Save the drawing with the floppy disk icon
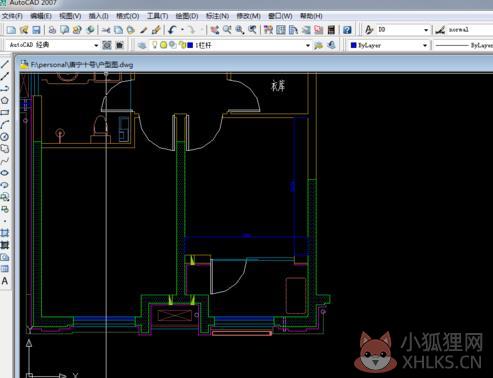493x378 pixels. point(36,30)
